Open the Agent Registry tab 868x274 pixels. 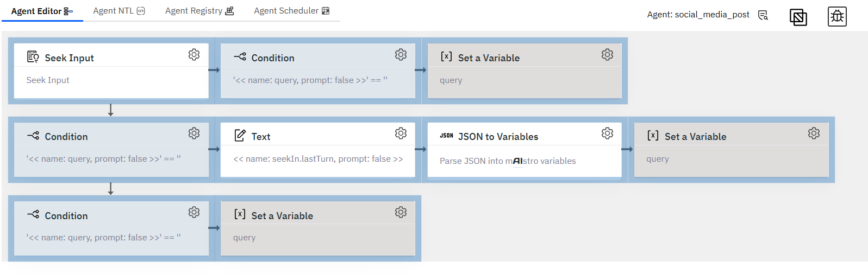pos(199,11)
